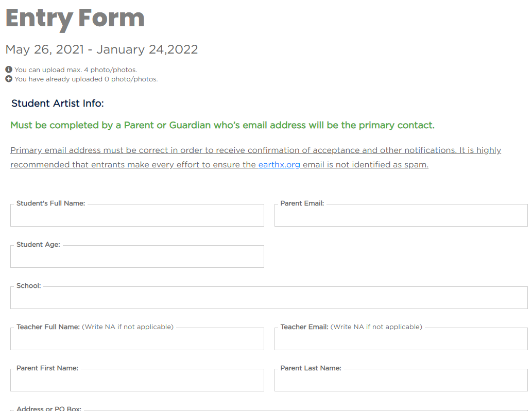Select the Student Age input box
The image size is (532, 411).
pos(137,257)
